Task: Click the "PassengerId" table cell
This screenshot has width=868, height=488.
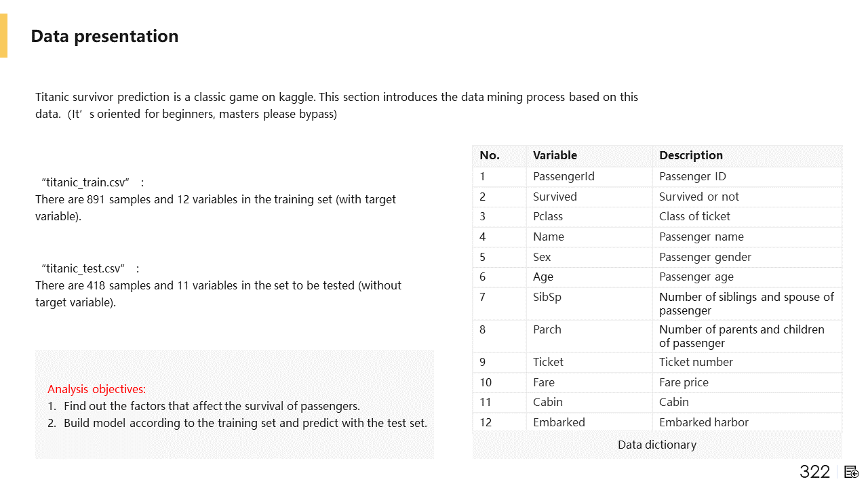Action: 564,177
